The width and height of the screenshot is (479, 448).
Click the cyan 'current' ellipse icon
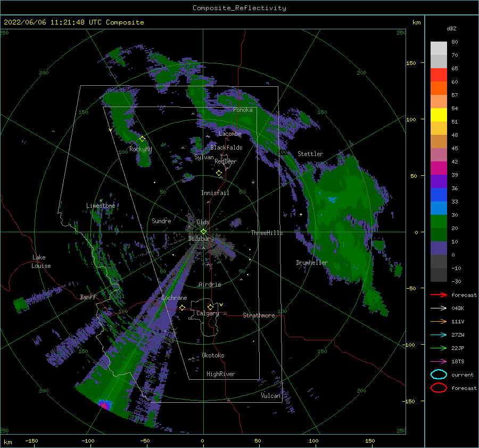[x=439, y=374]
